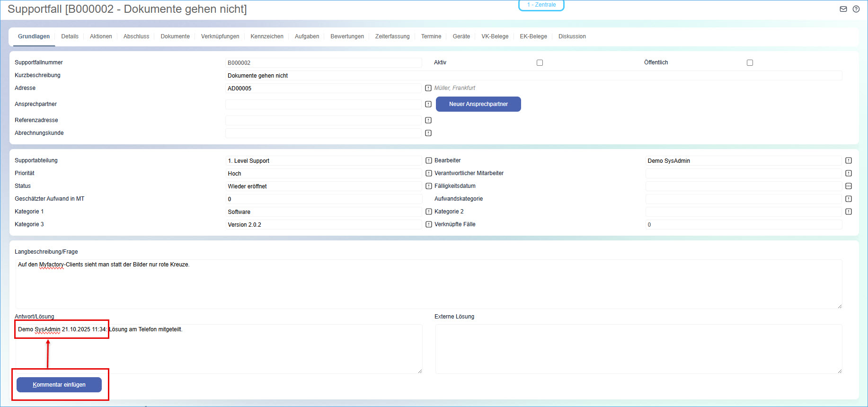Open the Supportabteilung selection icon

tap(429, 160)
